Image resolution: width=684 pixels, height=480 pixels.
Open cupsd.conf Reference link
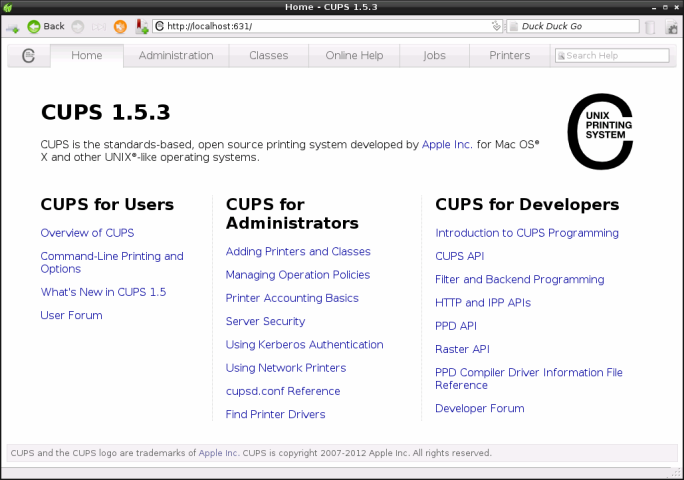point(283,391)
